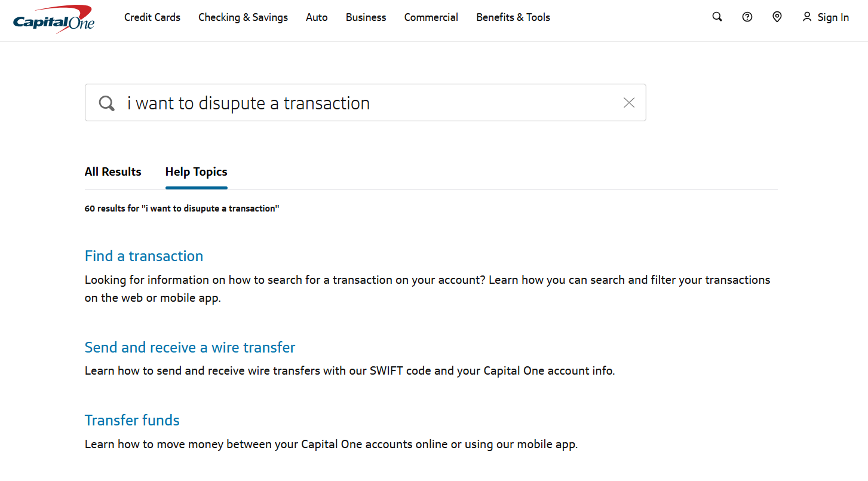This screenshot has width=868, height=481.
Task: Clear the search query with the X
Action: point(629,103)
